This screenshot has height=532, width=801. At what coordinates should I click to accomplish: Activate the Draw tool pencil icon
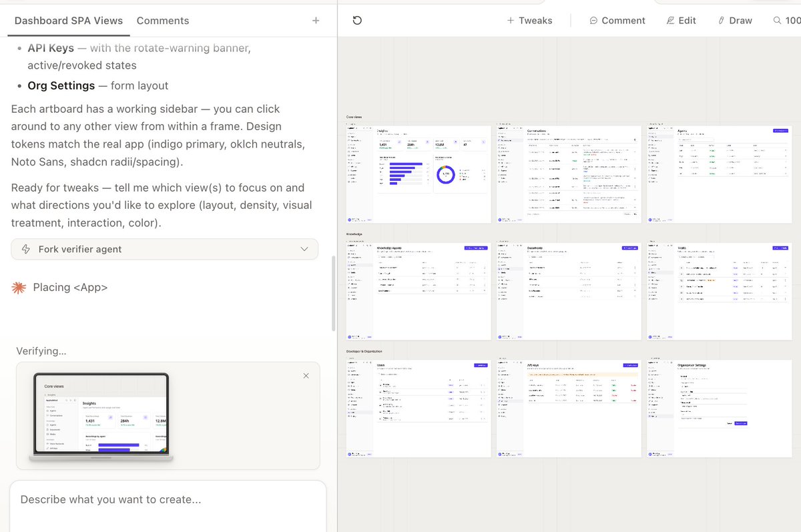coord(722,21)
